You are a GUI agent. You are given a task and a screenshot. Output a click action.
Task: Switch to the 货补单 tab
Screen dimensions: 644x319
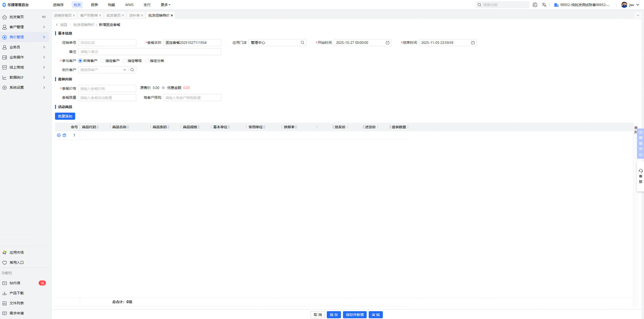tap(134, 15)
